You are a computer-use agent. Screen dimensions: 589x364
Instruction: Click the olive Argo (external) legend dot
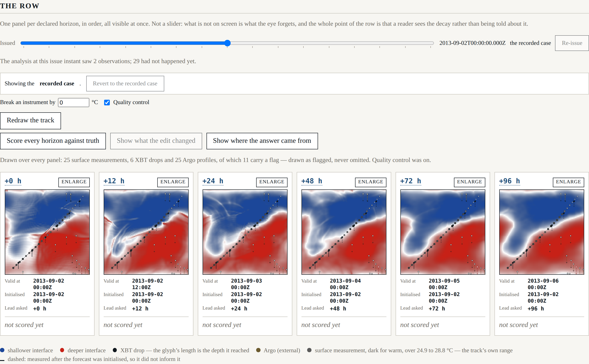point(258,350)
